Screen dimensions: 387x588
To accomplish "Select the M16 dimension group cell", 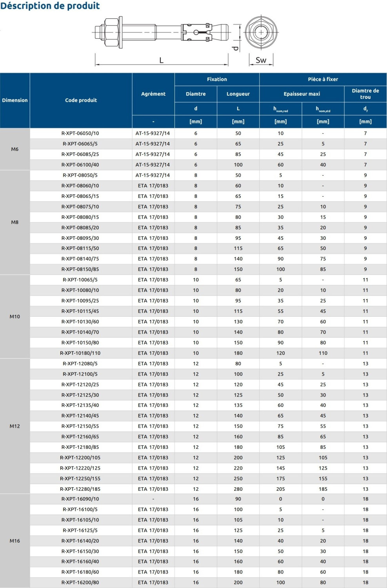I will click(15, 541).
